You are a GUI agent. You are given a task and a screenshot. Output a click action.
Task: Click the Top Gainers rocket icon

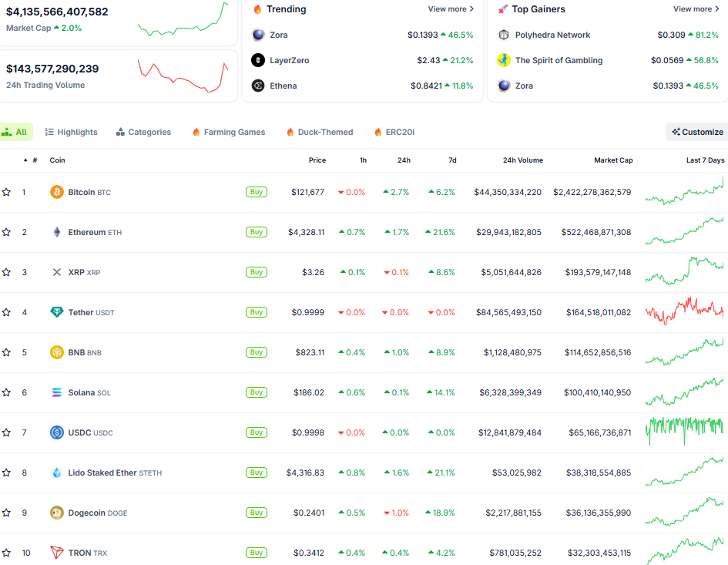pyautogui.click(x=503, y=9)
